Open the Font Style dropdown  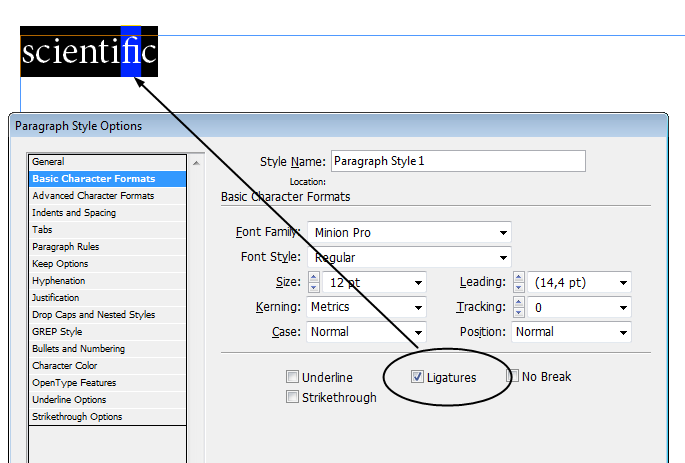(x=409, y=257)
